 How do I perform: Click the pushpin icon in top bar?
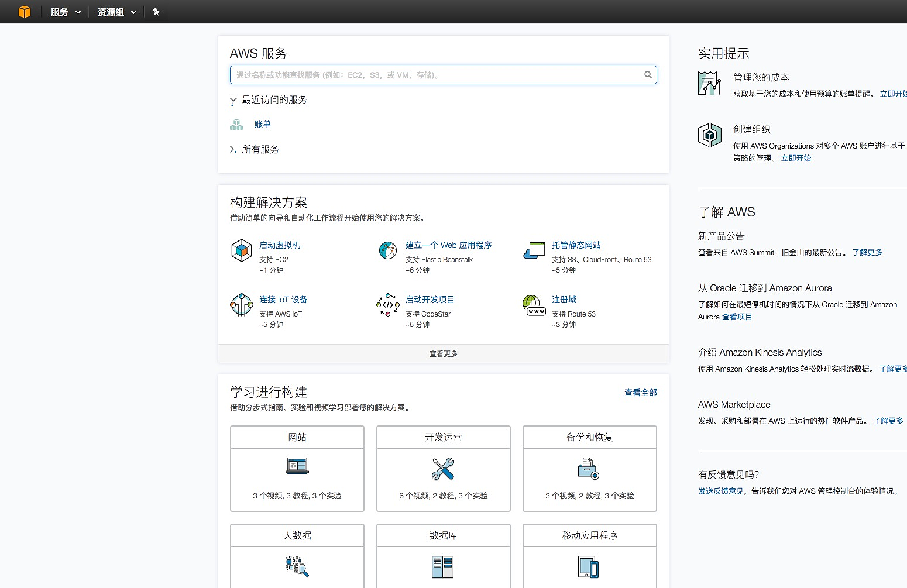point(156,12)
